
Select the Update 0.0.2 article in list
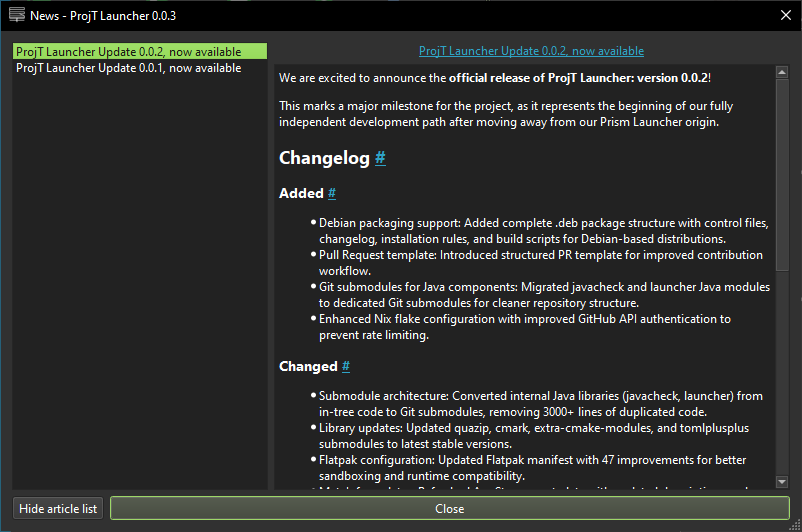pos(128,51)
